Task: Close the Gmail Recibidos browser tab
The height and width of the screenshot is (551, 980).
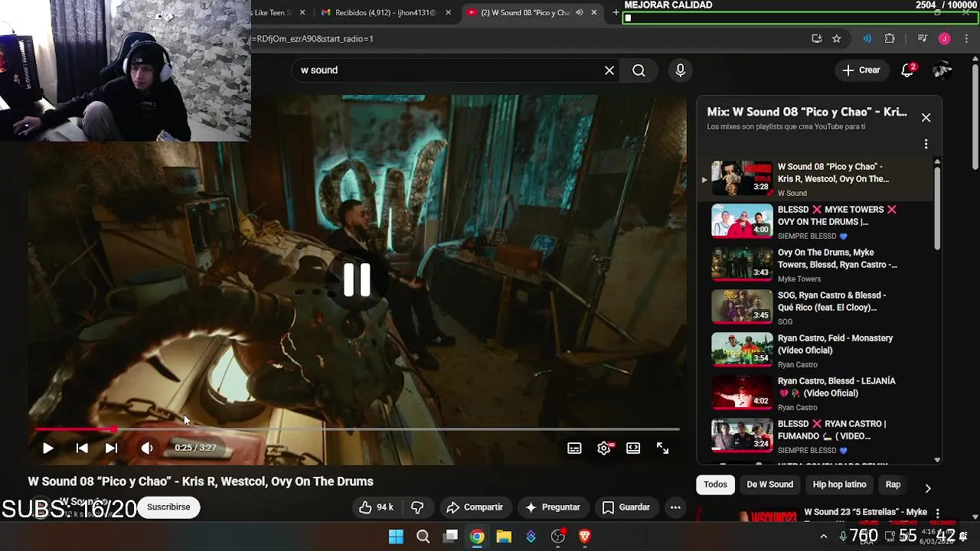Action: coord(449,13)
